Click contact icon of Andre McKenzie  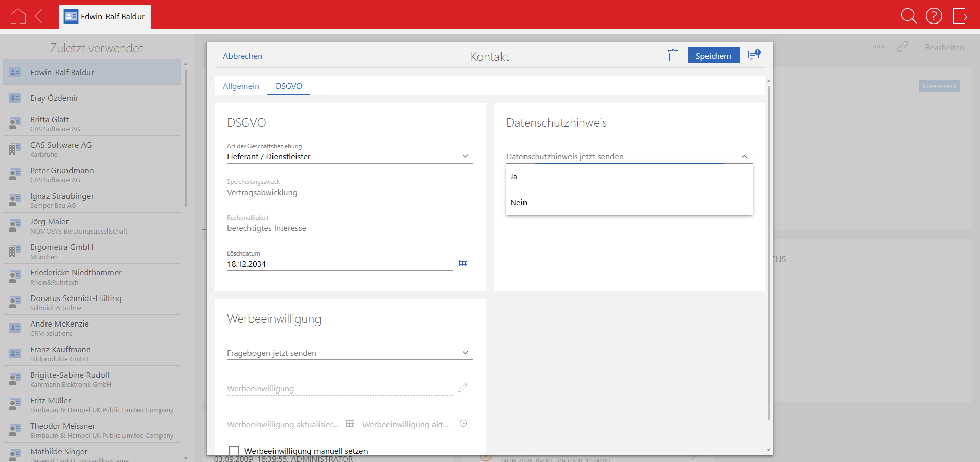15,328
